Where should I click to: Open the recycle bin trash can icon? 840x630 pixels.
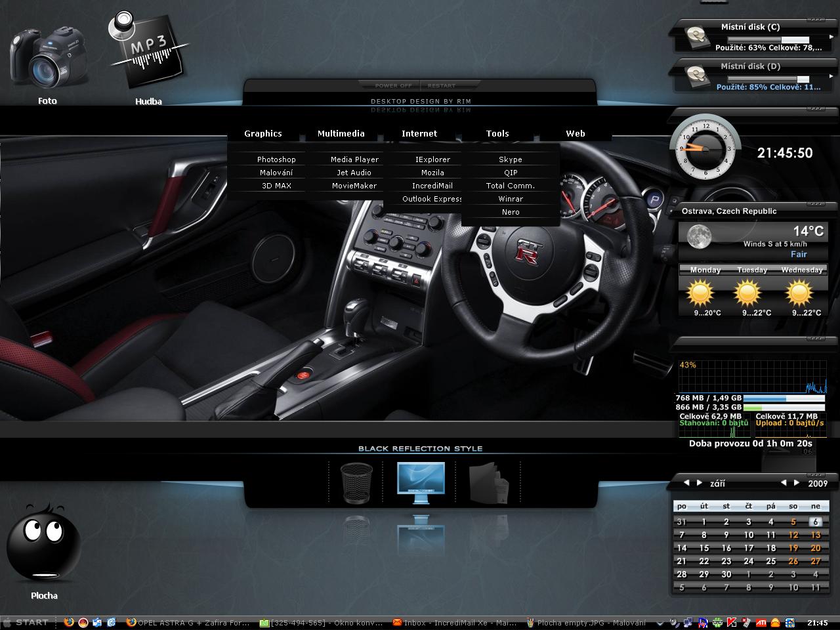(x=356, y=482)
